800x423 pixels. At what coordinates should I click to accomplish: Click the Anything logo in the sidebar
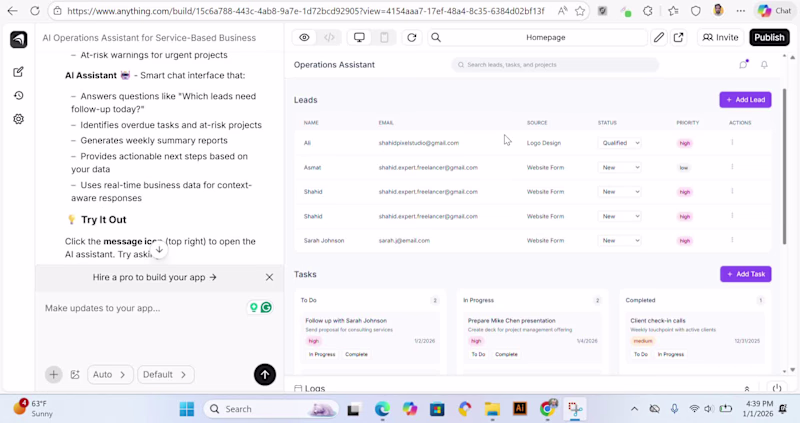18,39
